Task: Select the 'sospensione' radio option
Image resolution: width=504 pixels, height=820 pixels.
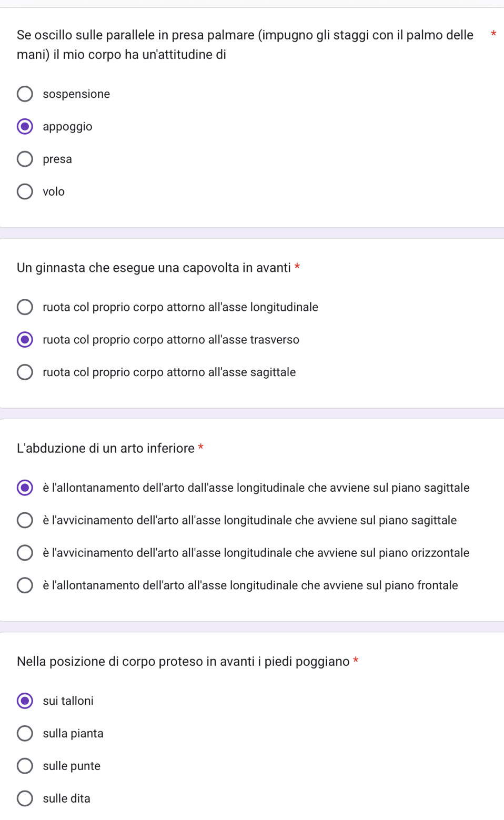Action: [25, 94]
